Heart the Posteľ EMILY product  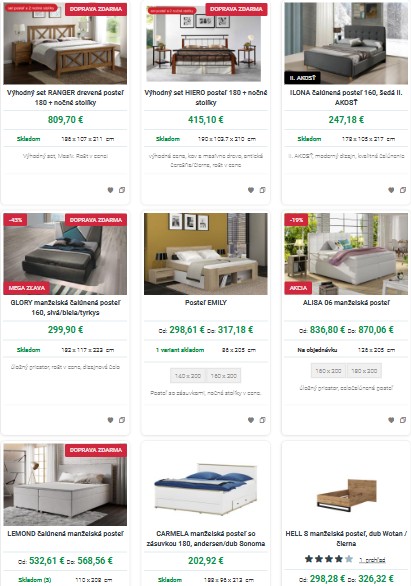tap(251, 420)
